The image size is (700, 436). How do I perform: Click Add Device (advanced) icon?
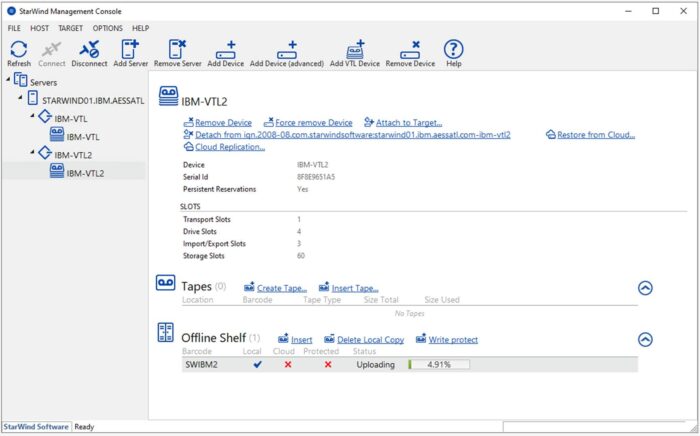coord(287,49)
